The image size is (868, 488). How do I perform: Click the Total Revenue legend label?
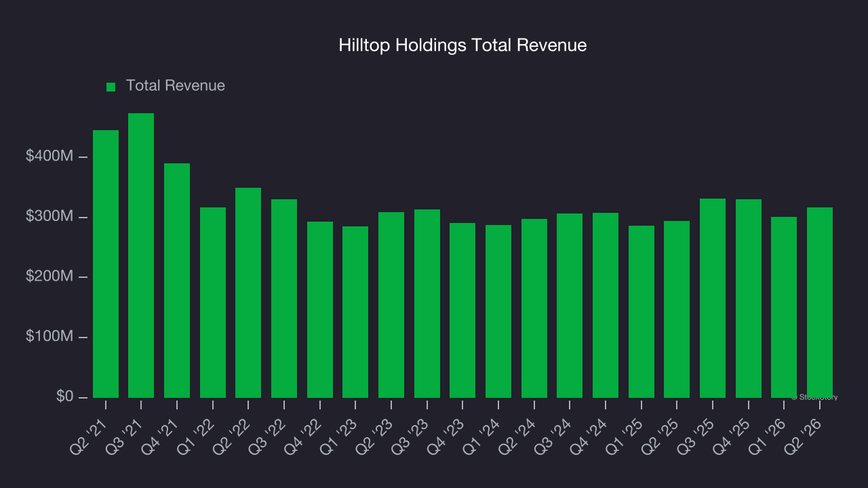[x=176, y=86]
